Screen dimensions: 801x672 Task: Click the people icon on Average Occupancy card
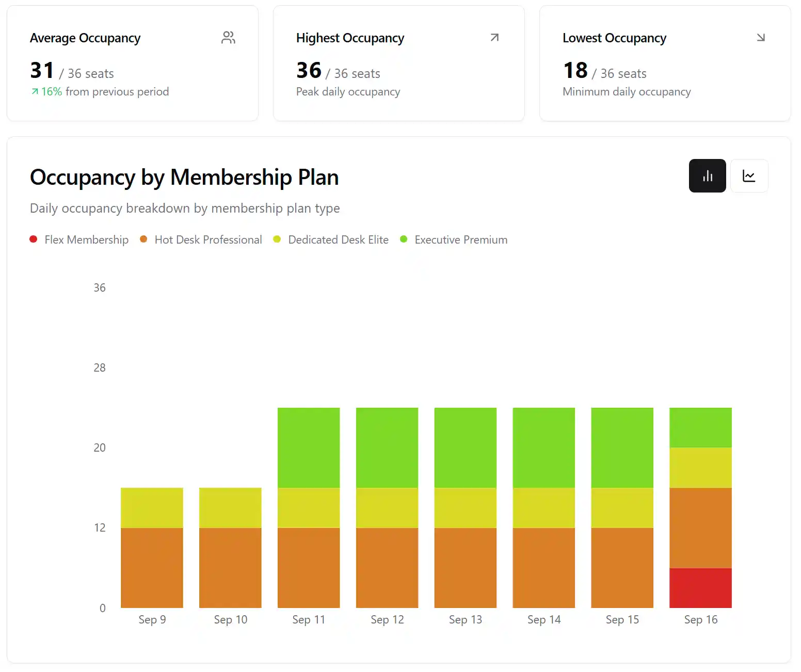(229, 38)
